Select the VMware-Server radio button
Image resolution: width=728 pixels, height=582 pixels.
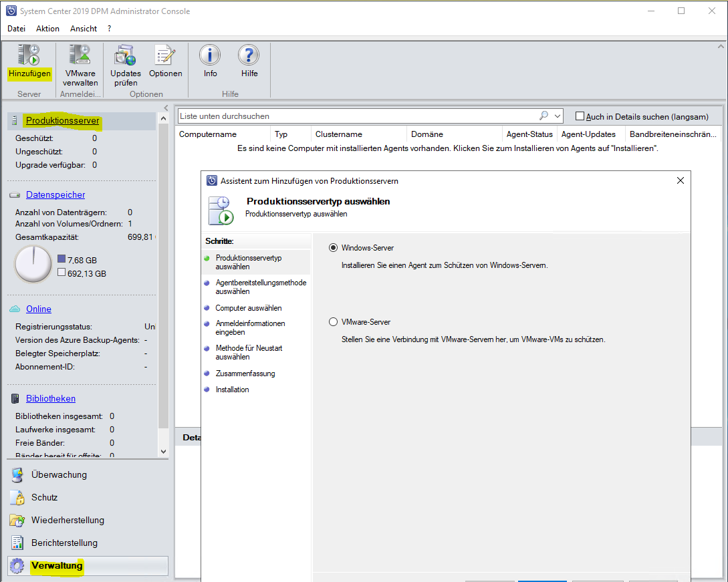point(333,322)
